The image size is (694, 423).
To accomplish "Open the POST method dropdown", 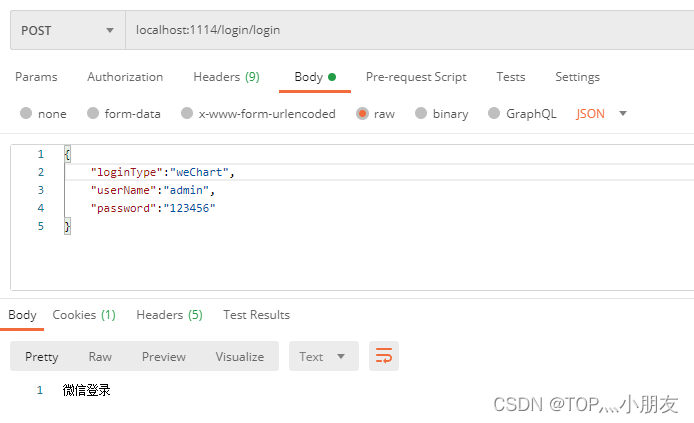I will click(67, 30).
